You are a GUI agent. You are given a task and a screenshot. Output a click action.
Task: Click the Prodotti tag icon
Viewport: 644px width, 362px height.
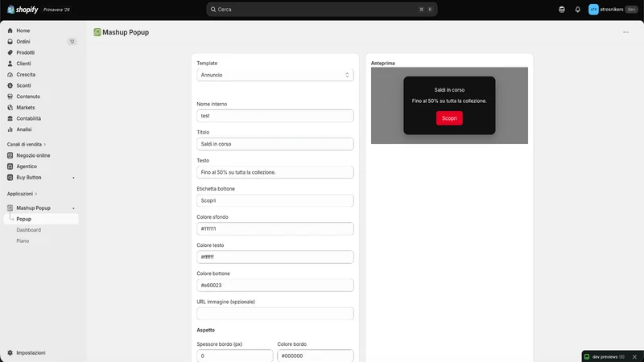point(10,52)
